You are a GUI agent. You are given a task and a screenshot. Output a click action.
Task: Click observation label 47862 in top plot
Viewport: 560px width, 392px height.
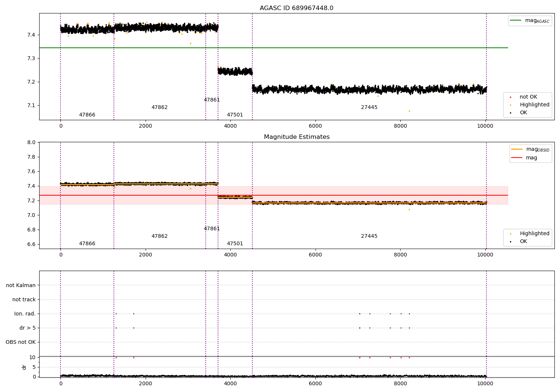(x=159, y=108)
